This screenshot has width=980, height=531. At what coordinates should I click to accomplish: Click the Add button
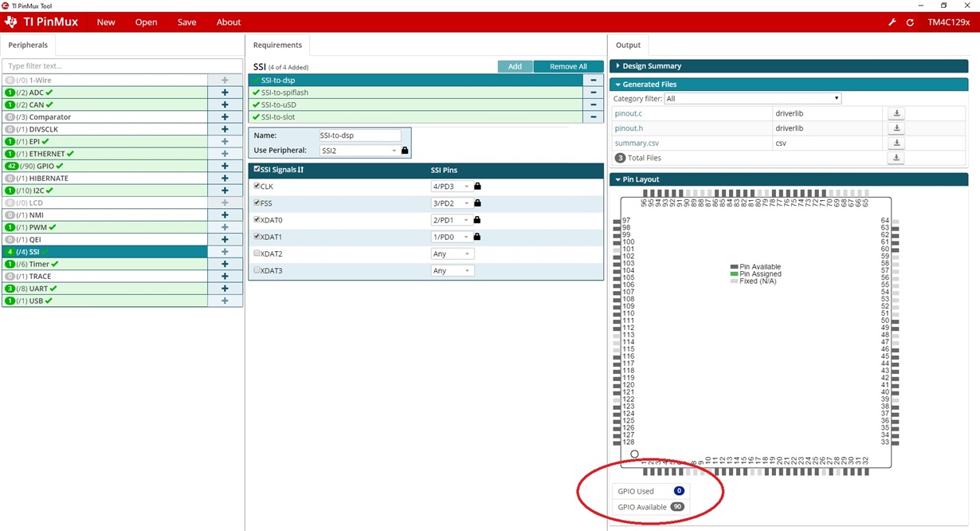(515, 66)
